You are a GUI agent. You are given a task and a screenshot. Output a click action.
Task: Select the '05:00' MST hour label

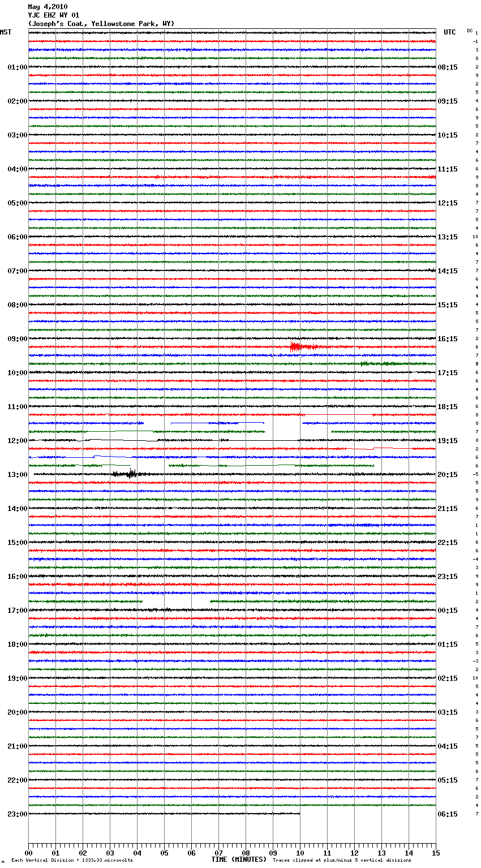[x=18, y=203]
